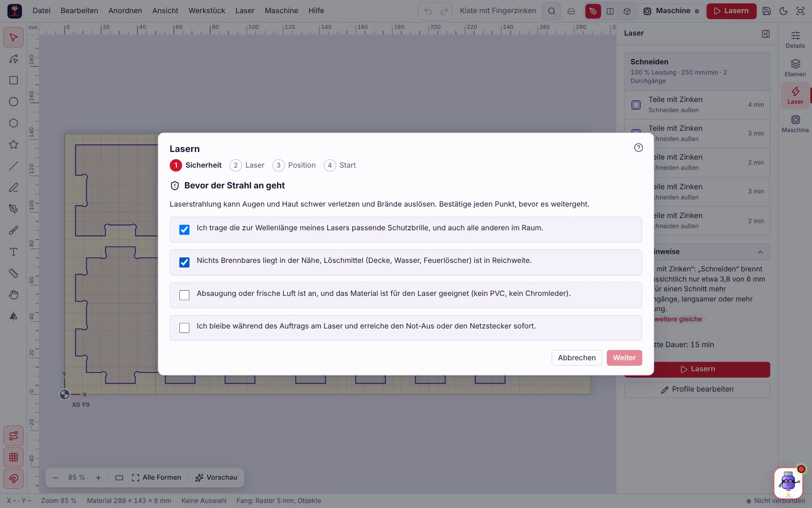Open the Maschine connection dropdown in toolbar
The width and height of the screenshot is (812, 508).
[x=671, y=11]
